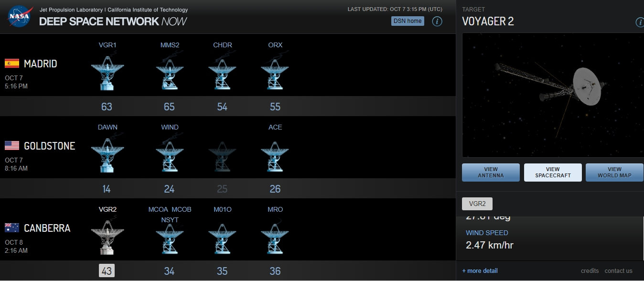
Task: Click highlighted antenna number 43
Action: [107, 271]
